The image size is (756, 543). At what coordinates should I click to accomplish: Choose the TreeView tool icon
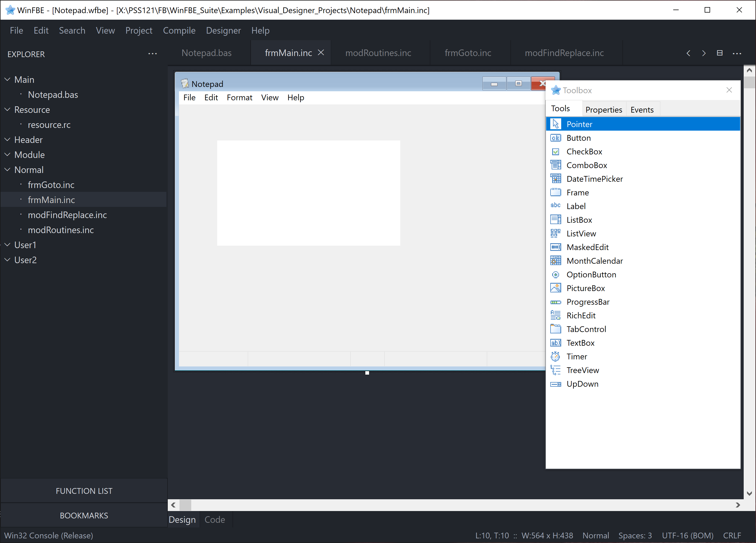(555, 370)
